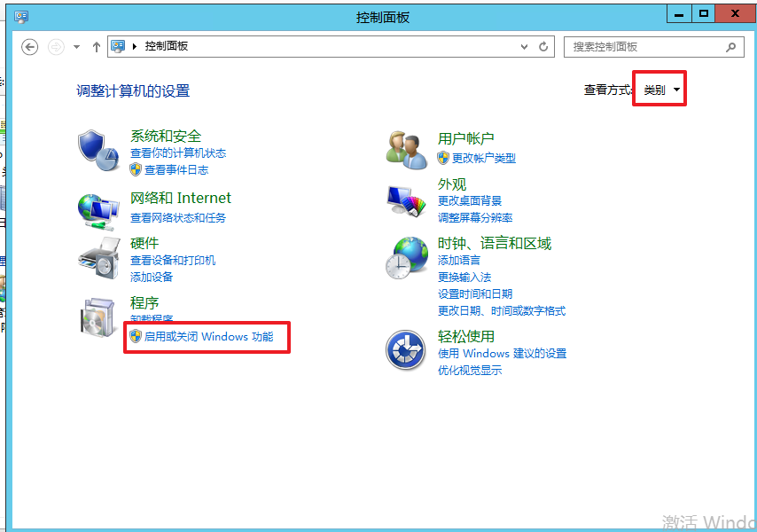The width and height of the screenshot is (757, 532).
Task: Click 更改桌面背景 link
Action: 470,200
